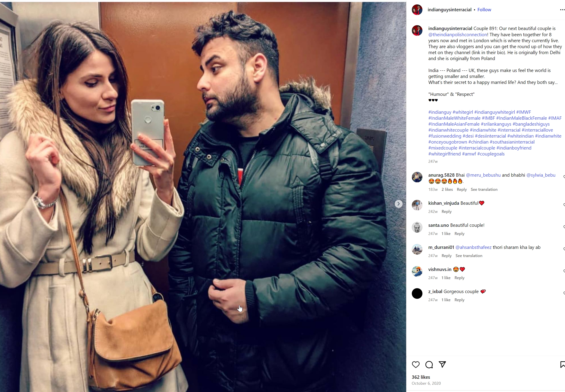Open the comment bubble icon
Screen dimensions: 565x392
(429, 364)
